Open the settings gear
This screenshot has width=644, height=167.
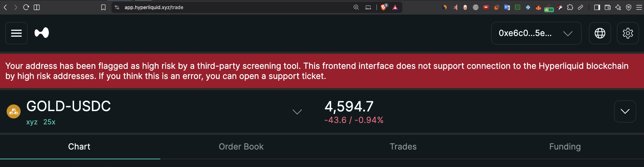[628, 33]
